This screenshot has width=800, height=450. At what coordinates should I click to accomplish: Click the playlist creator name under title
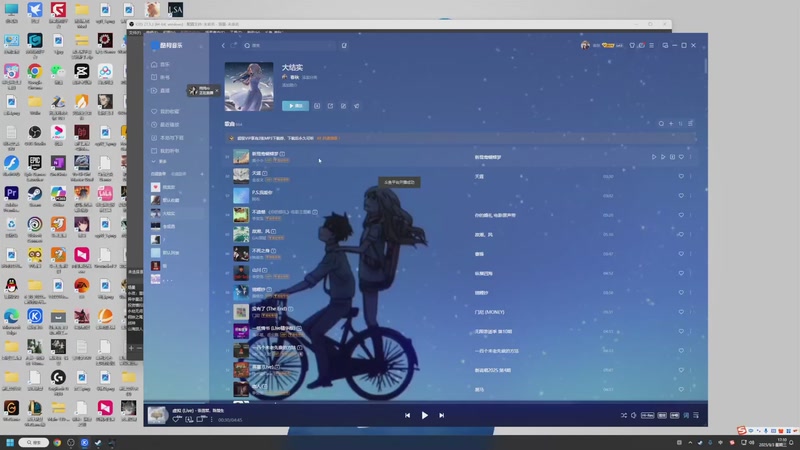294,78
